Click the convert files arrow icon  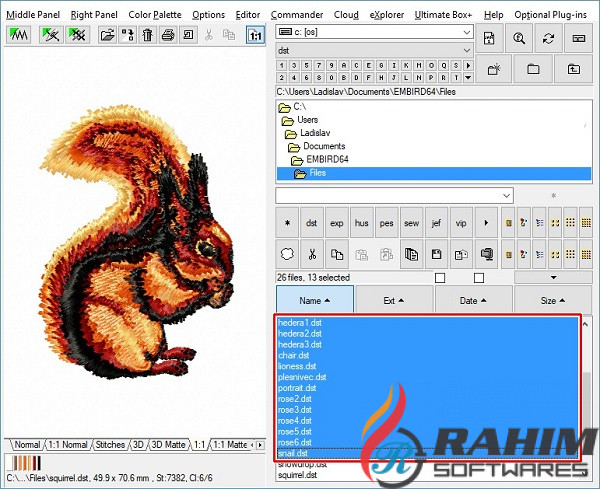127,35
